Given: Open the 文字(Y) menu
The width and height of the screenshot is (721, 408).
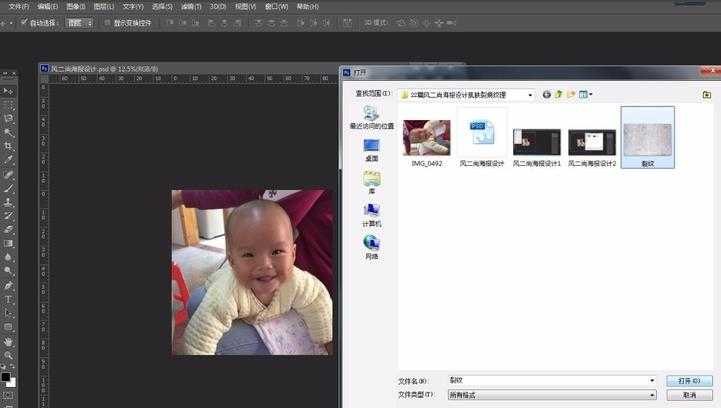Looking at the screenshot, I should pyautogui.click(x=133, y=6).
